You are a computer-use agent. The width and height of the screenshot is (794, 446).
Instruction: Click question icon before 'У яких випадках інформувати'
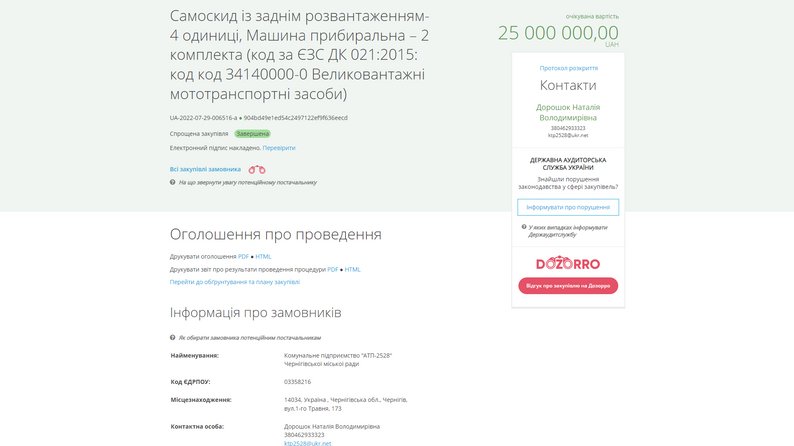click(x=525, y=227)
